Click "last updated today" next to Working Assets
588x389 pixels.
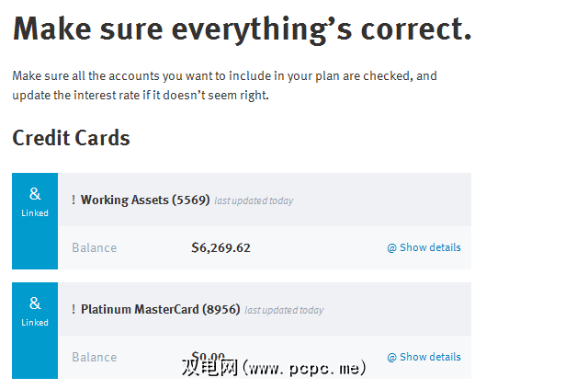[254, 200]
